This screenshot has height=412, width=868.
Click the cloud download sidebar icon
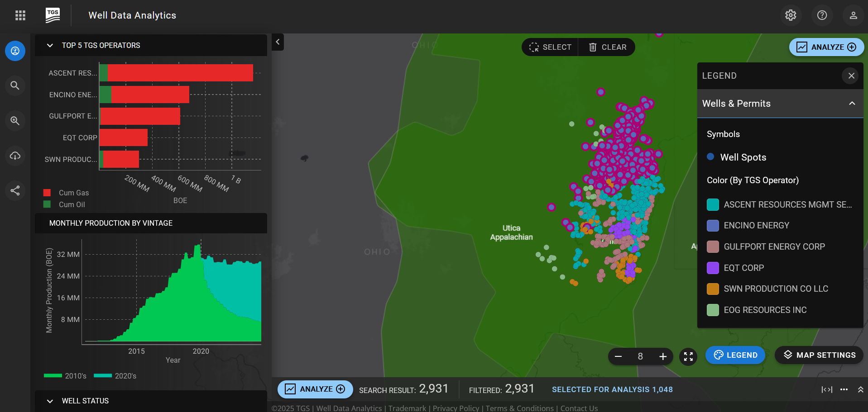pyautogui.click(x=15, y=156)
